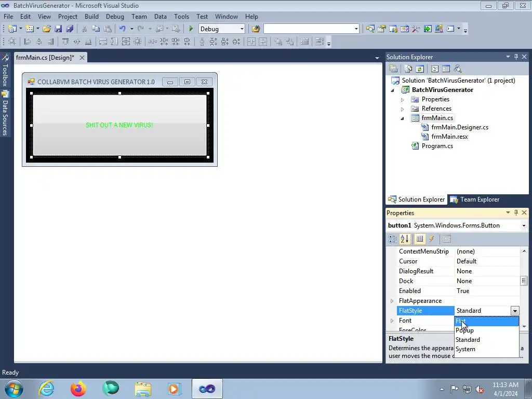Click the Align Lefts layout icon
The image size is (532, 399).
28,42
